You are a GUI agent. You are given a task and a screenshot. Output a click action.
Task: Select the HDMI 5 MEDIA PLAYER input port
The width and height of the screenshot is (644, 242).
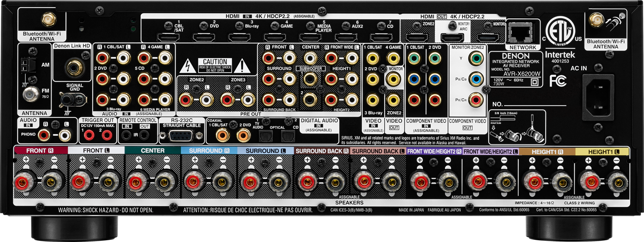tap(310, 37)
